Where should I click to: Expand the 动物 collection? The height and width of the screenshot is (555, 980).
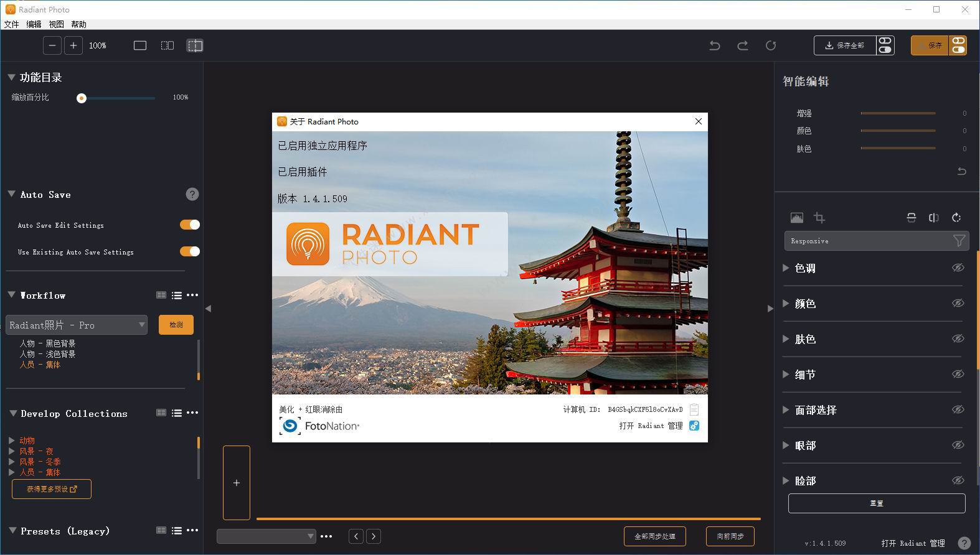[x=11, y=441]
